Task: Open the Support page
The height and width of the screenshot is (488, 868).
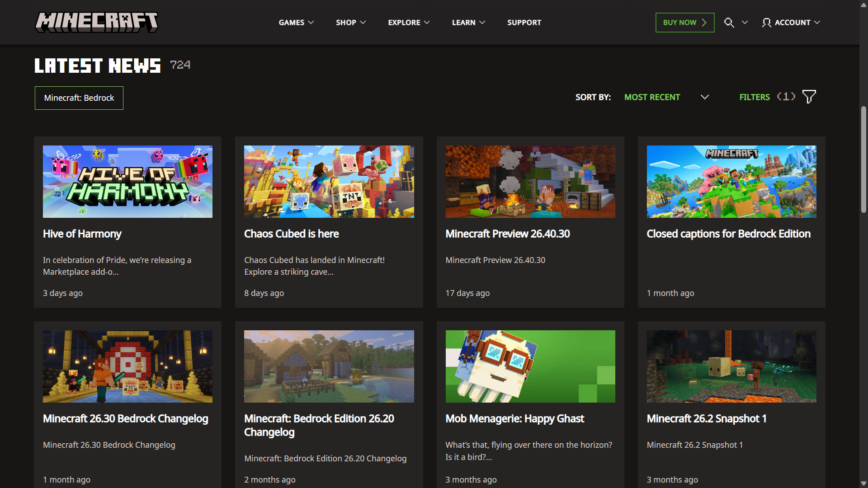Action: click(524, 23)
